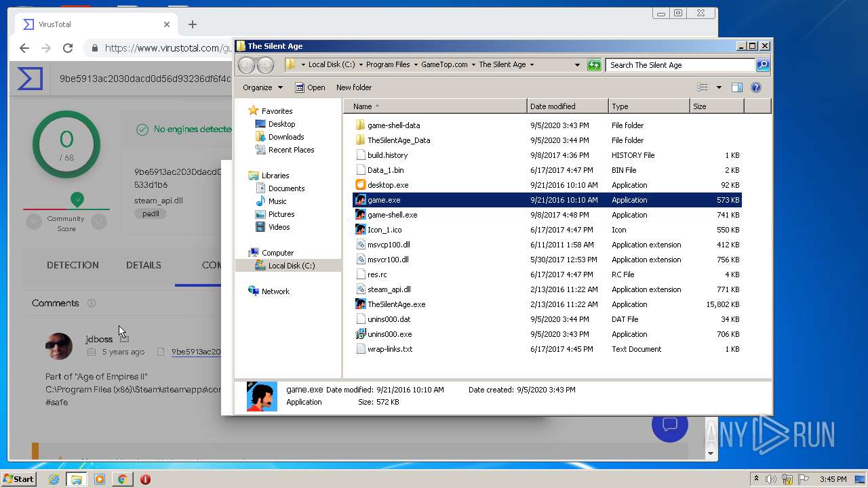
Task: Click the change view icon
Action: (x=703, y=87)
